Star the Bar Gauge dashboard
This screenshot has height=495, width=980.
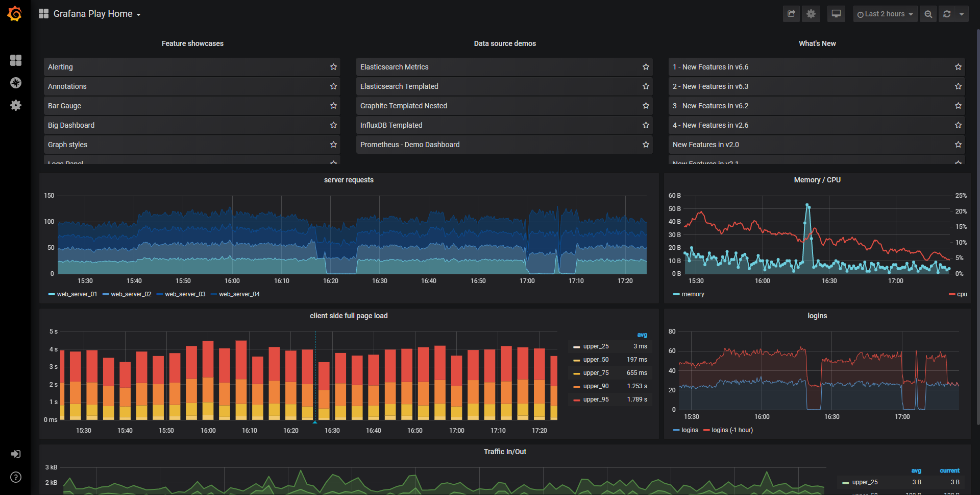pos(333,106)
